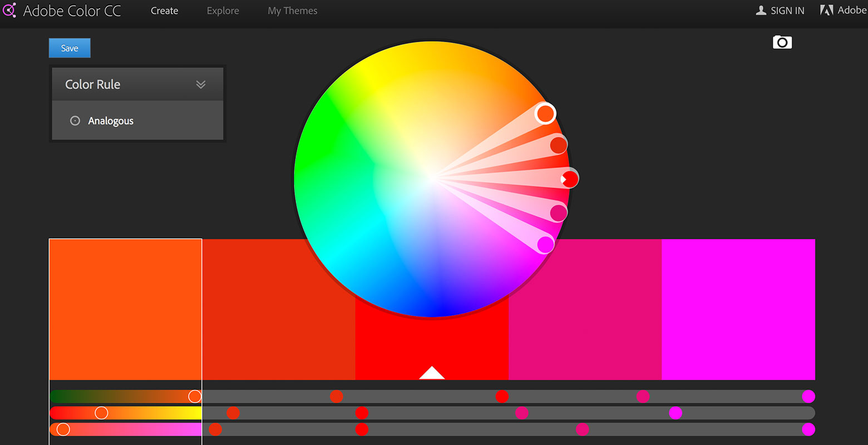This screenshot has height=445, width=868.
Task: Save the current color theme
Action: (x=70, y=48)
